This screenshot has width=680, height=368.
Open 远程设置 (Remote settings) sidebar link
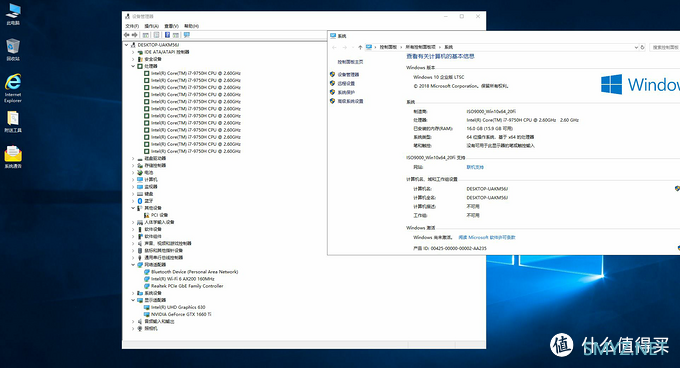[x=346, y=83]
